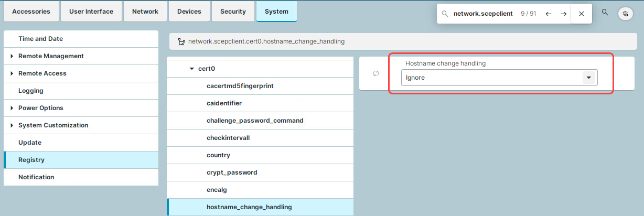Click the magnifier search icon

(605, 12)
